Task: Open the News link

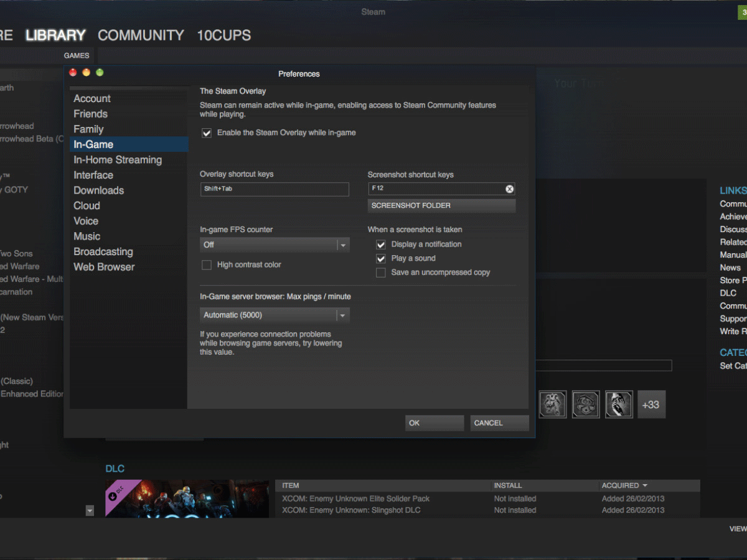Action: tap(730, 268)
